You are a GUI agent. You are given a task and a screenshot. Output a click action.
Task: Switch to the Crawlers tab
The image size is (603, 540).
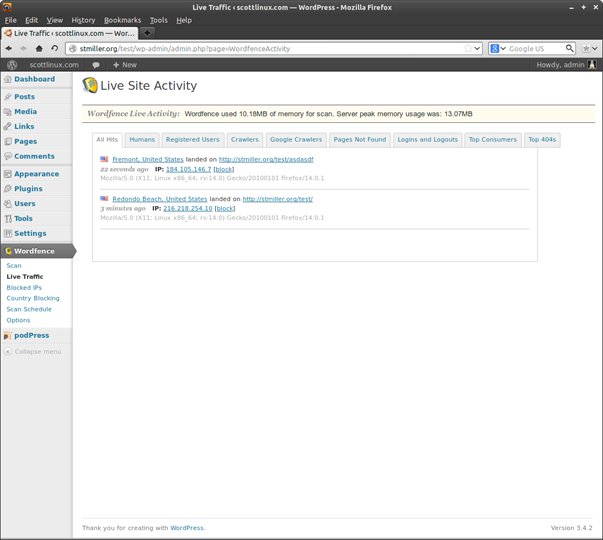(x=244, y=140)
